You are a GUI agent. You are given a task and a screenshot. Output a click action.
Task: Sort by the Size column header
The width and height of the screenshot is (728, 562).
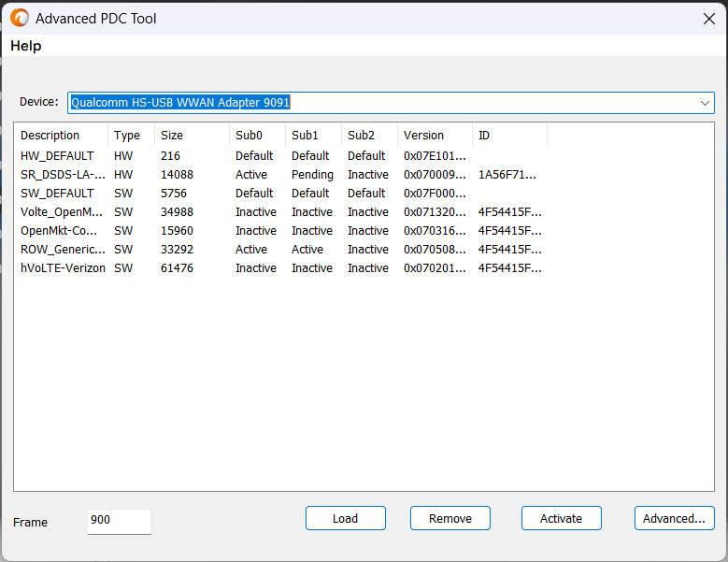click(x=193, y=136)
